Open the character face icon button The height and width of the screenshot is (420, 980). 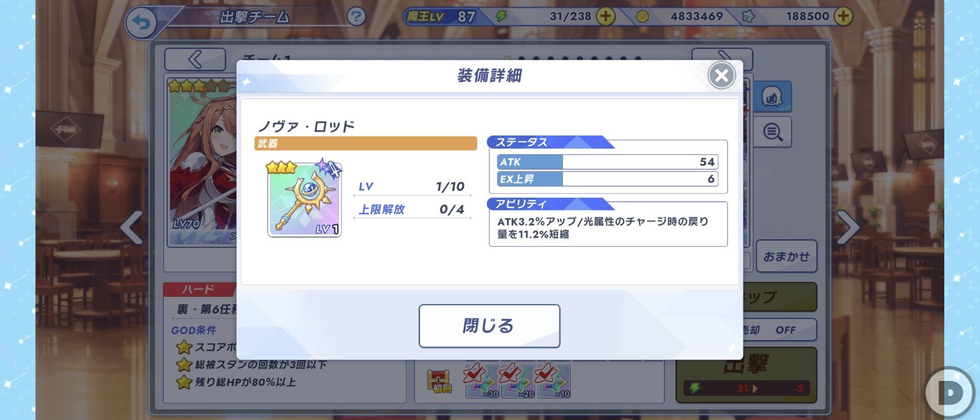772,96
